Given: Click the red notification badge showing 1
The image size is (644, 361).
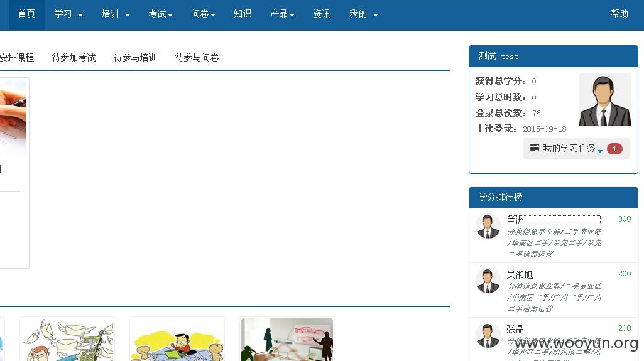Looking at the screenshot, I should (x=614, y=149).
